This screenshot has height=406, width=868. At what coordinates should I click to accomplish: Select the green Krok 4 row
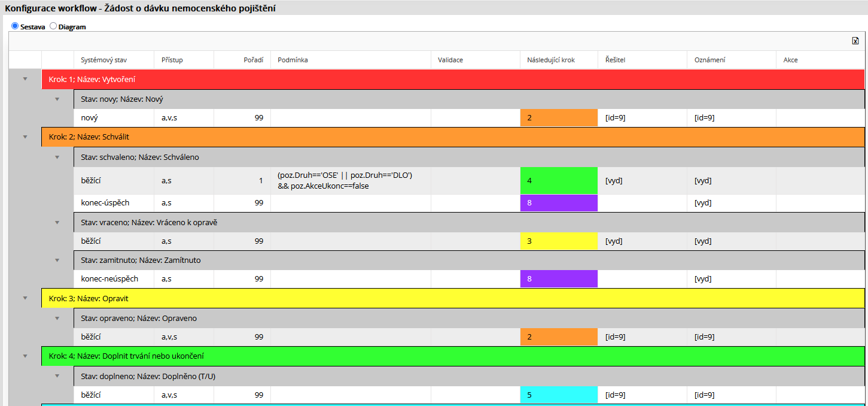coord(453,356)
